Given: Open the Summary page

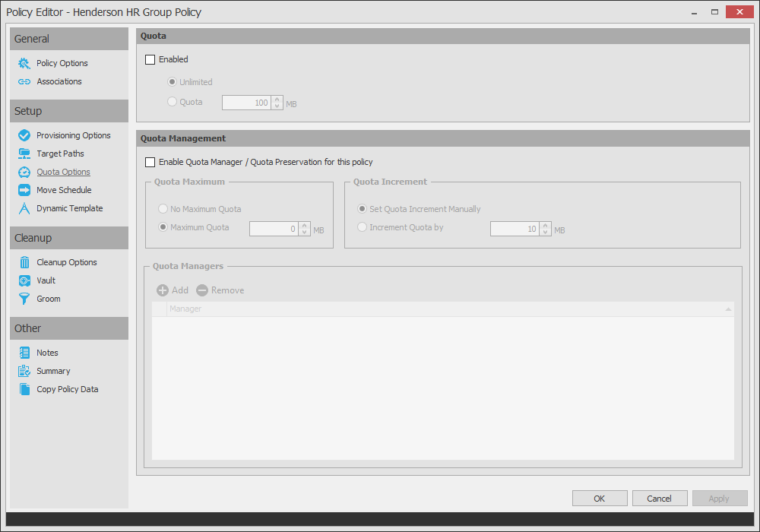Looking at the screenshot, I should click(53, 371).
